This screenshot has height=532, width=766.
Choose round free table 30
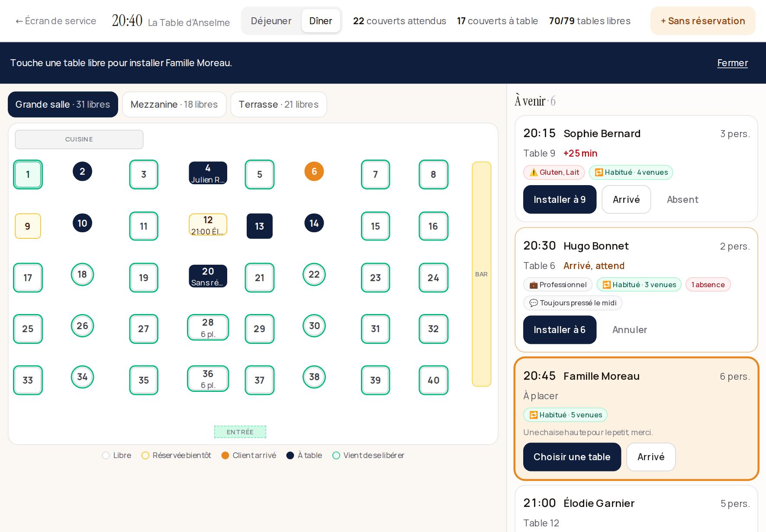pos(314,326)
